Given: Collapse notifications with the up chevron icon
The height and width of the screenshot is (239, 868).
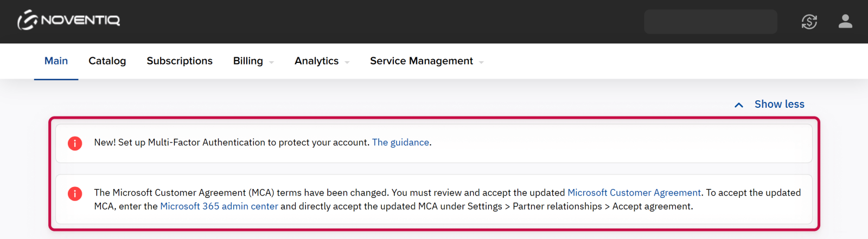Looking at the screenshot, I should click(x=739, y=105).
